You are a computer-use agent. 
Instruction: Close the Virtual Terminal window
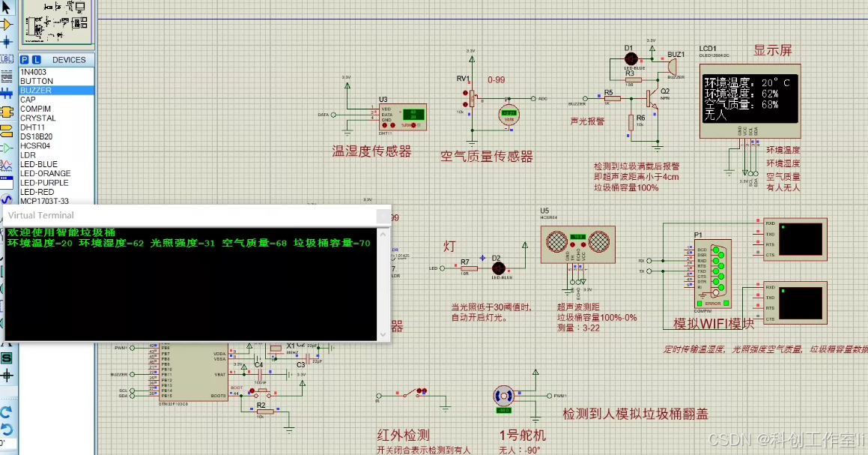[383, 216]
